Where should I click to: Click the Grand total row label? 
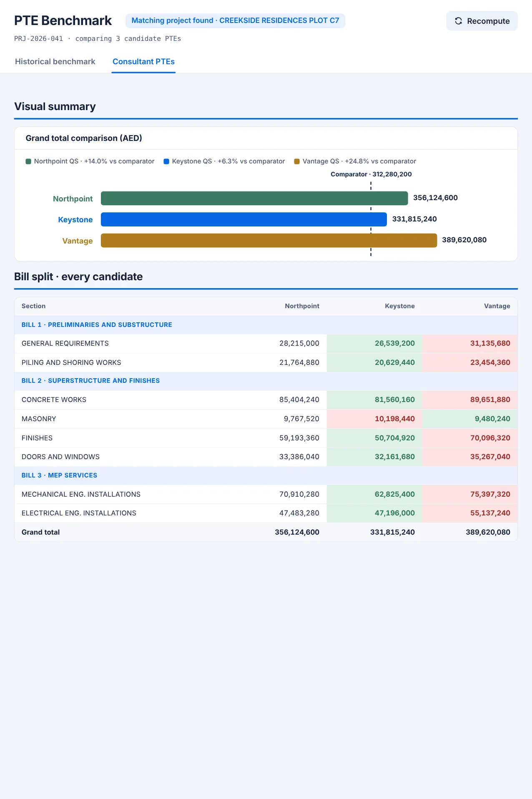pyautogui.click(x=40, y=533)
